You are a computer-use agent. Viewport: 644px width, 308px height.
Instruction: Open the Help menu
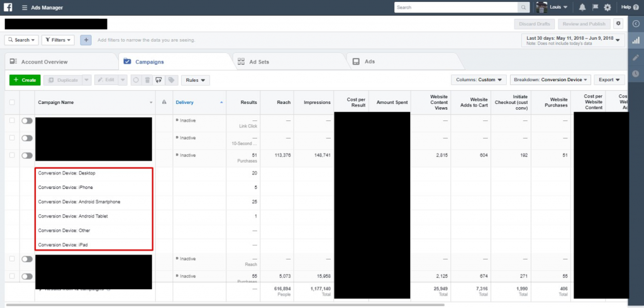(630, 8)
